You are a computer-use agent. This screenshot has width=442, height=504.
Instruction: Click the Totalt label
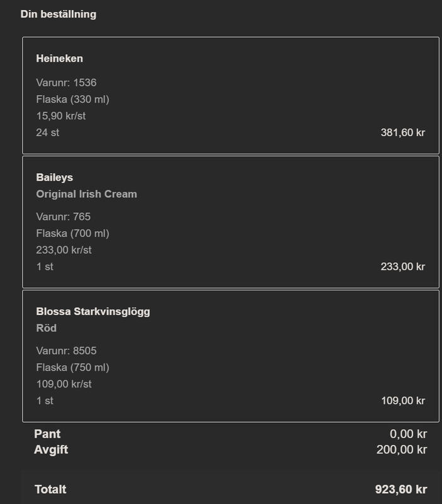(x=50, y=490)
